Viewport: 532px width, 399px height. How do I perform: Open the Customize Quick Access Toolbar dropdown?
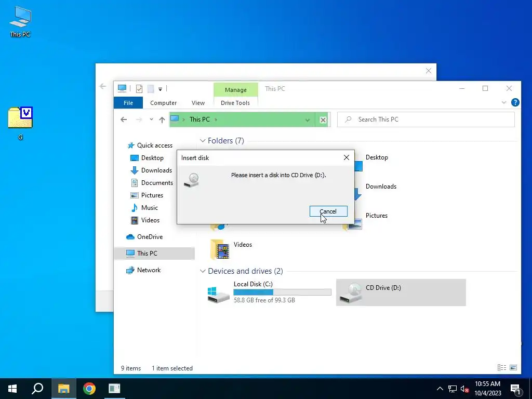(x=160, y=89)
